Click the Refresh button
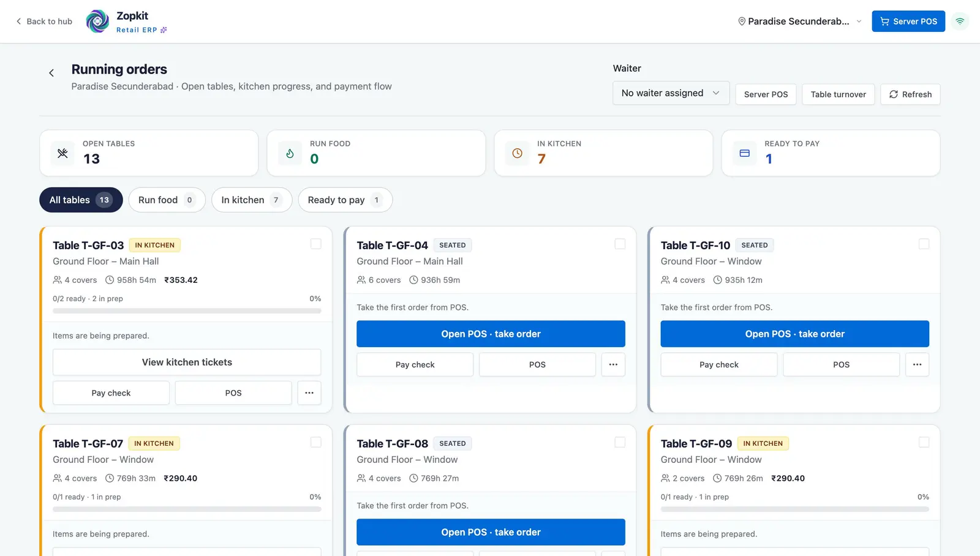 point(910,94)
